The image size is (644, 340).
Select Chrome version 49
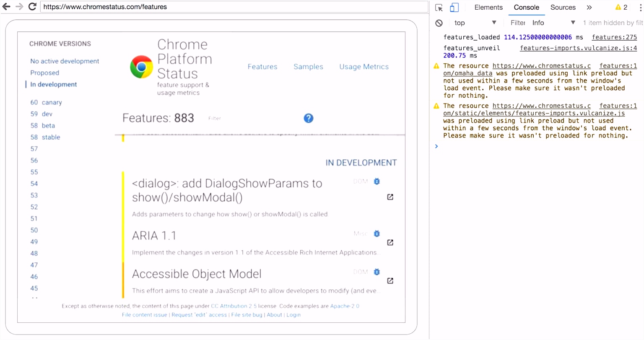(34, 242)
